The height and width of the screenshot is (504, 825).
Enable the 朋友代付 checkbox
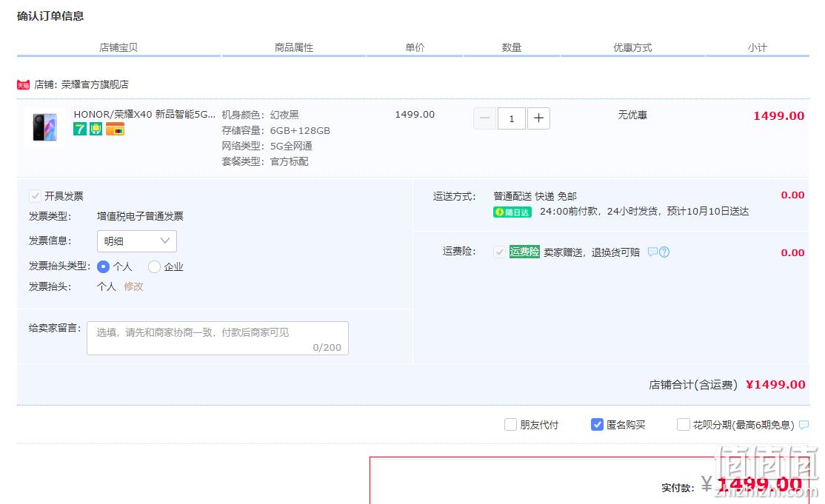click(x=510, y=424)
